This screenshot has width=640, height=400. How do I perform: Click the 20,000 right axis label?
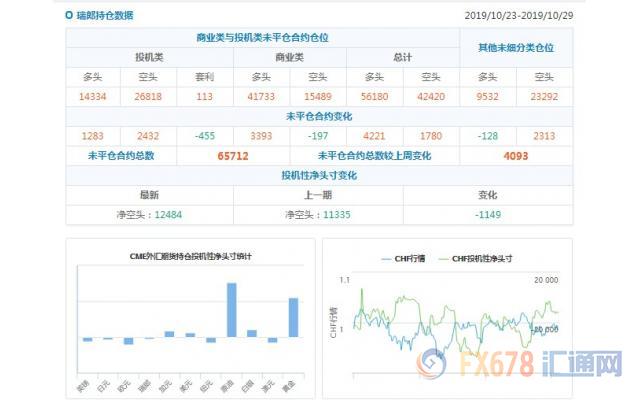[x=546, y=280]
